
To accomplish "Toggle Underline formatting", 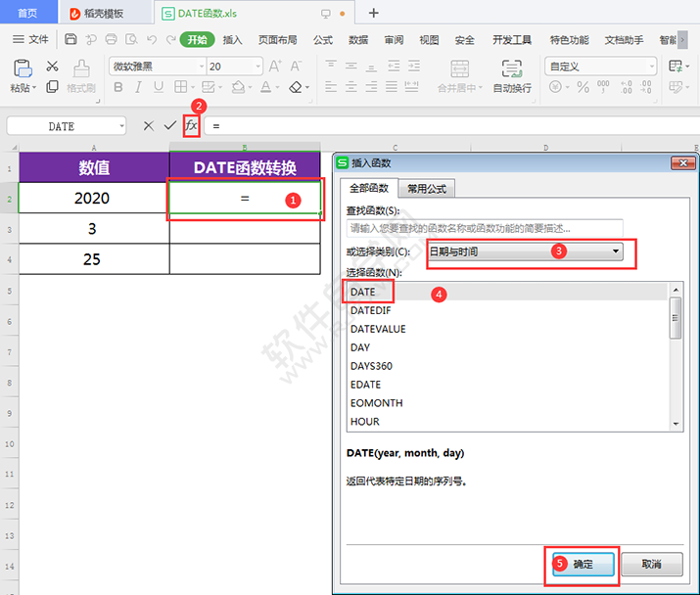I will 159,87.
